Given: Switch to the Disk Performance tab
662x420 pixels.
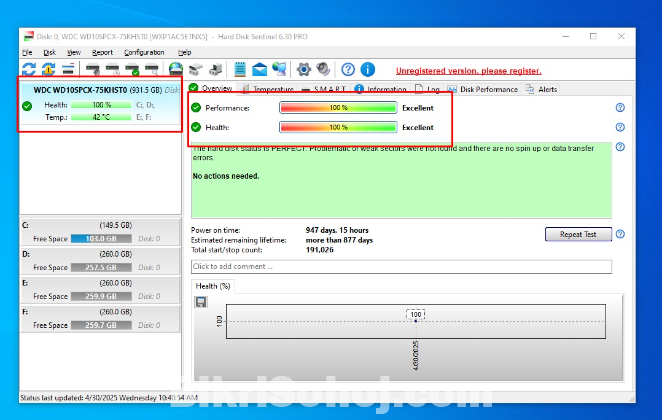Looking at the screenshot, I should pos(483,89).
